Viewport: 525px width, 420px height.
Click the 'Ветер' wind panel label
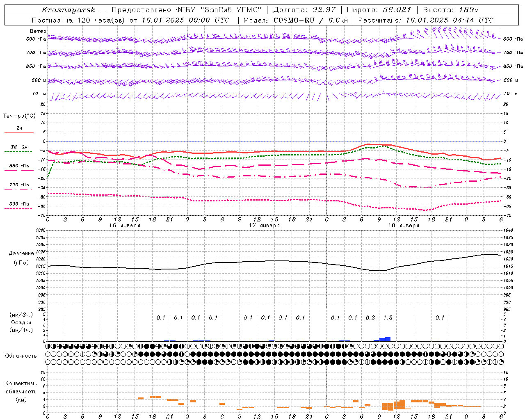coord(38,31)
